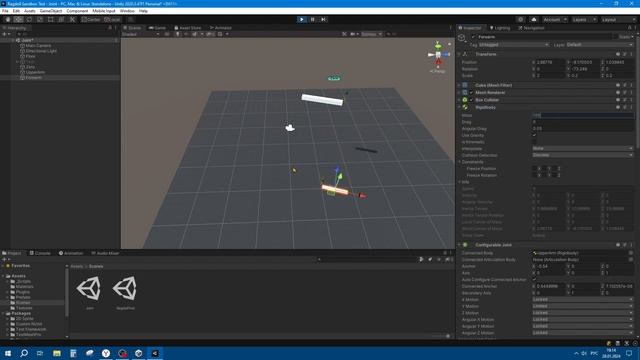Open the X Motion dropdown
Screen dimensions: 640x360
coord(582,300)
